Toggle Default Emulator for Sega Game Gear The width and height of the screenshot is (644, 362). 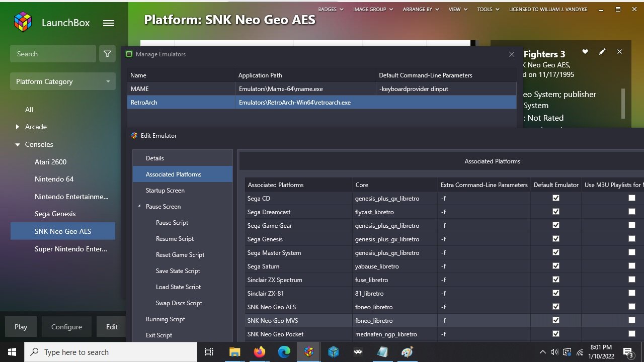click(556, 225)
